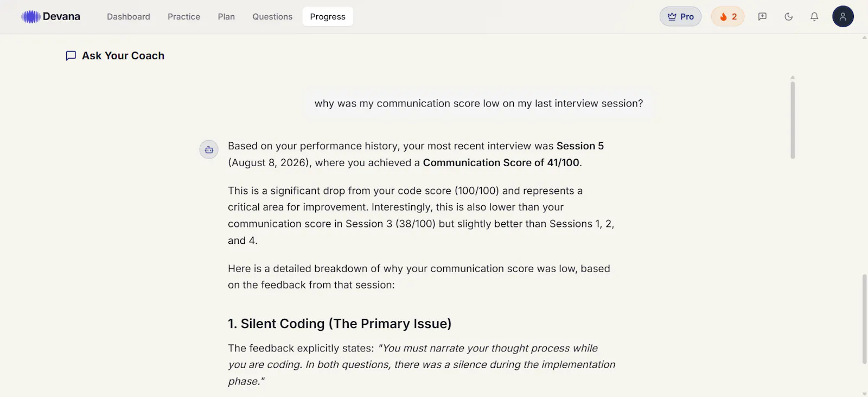
Task: Open the Questions tab
Action: (x=272, y=17)
